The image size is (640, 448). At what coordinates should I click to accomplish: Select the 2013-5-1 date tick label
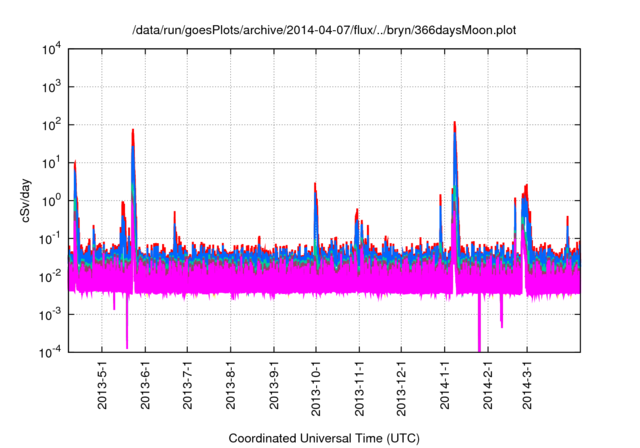102,385
